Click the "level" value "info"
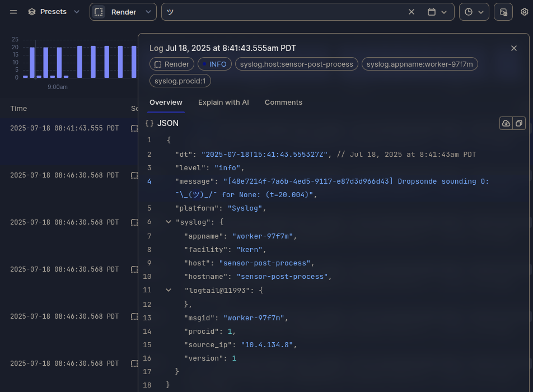The height and width of the screenshot is (392, 533). click(227, 168)
